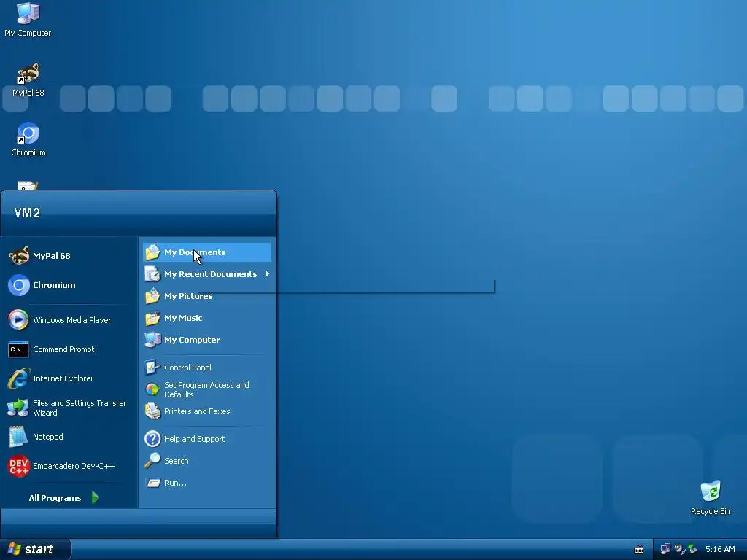Image resolution: width=747 pixels, height=560 pixels.
Task: Open the Command Prompt icon
Action: point(18,349)
